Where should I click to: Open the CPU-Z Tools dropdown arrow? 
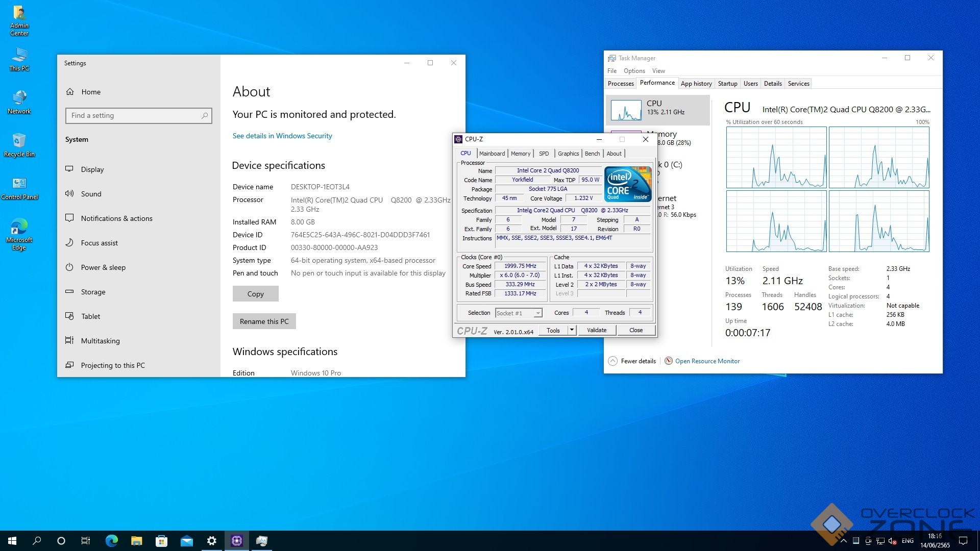click(572, 330)
